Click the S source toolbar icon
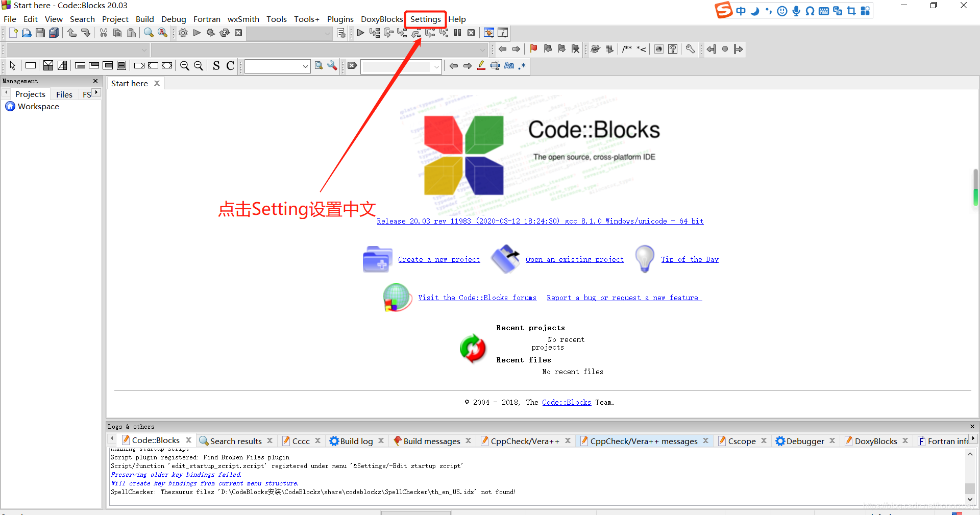Viewport: 980px width, 515px height. (216, 66)
